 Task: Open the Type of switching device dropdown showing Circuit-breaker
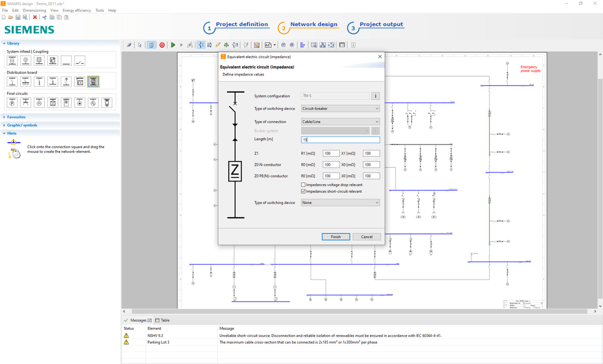(x=340, y=108)
